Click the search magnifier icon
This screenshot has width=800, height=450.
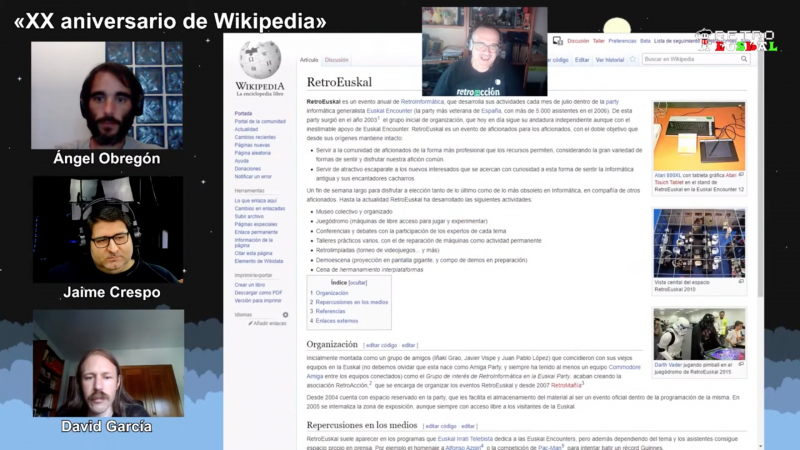click(x=744, y=59)
